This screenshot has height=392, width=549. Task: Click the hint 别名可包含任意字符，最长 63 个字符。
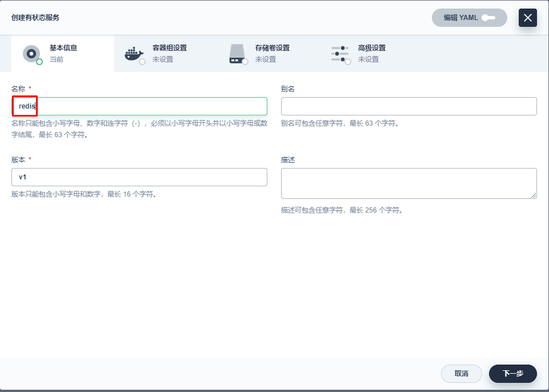pos(340,123)
